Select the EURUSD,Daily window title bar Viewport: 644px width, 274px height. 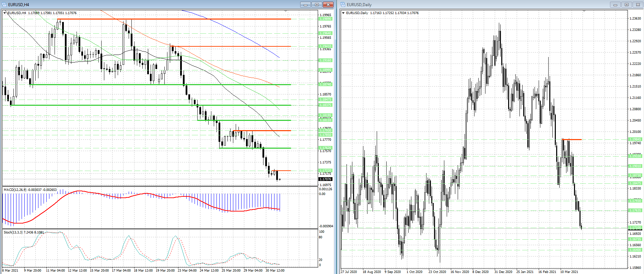(480, 4)
